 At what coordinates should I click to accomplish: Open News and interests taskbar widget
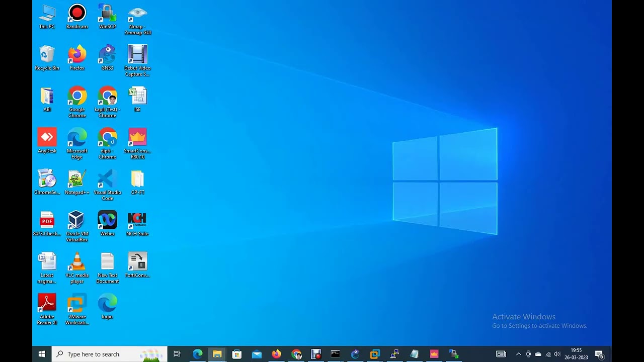click(501, 354)
